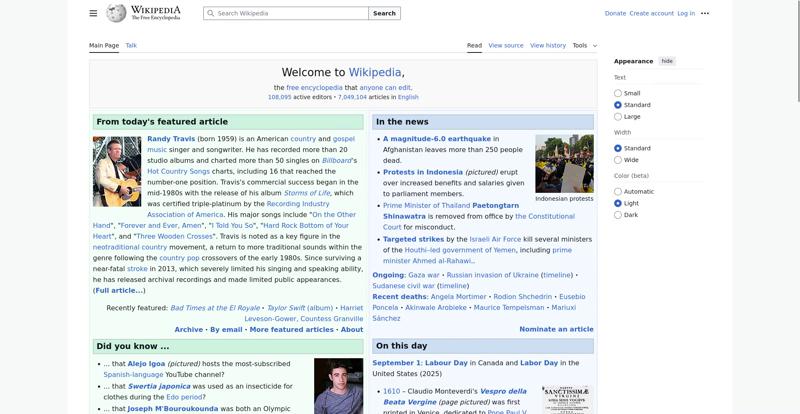
Task: Open the Alejo Igoa link
Action: 146,364
